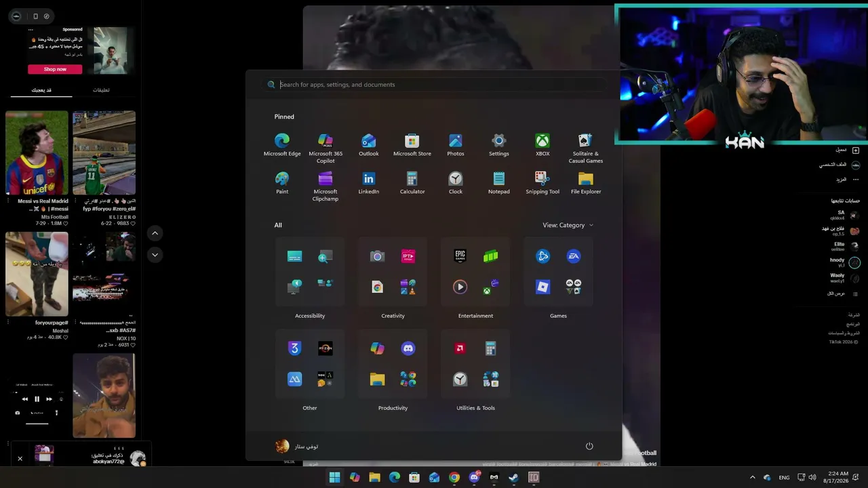
Task: Click the Start menu search field
Action: point(434,85)
